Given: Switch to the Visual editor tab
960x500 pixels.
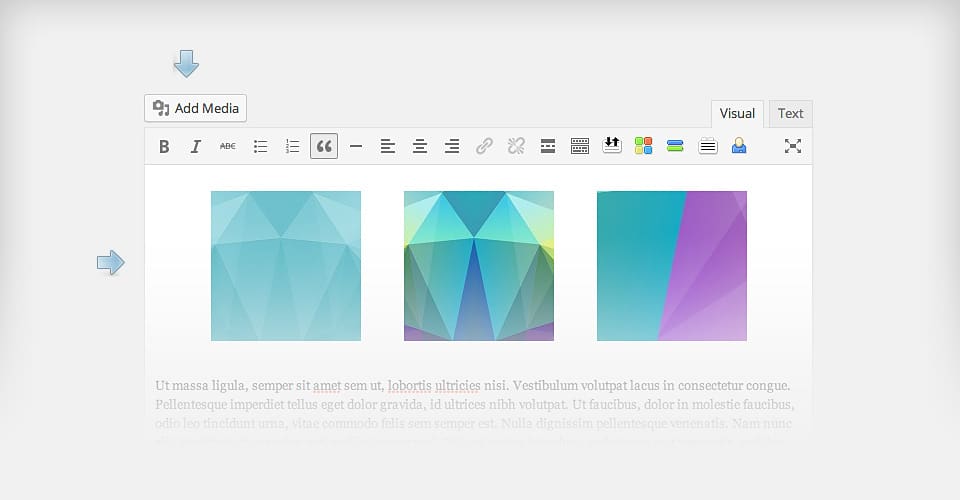Looking at the screenshot, I should 737,114.
